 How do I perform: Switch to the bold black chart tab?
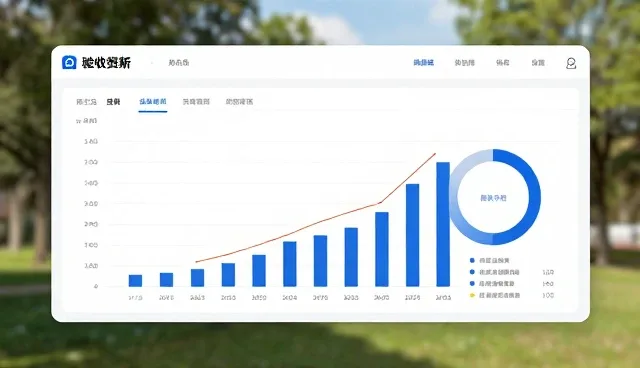[113, 102]
